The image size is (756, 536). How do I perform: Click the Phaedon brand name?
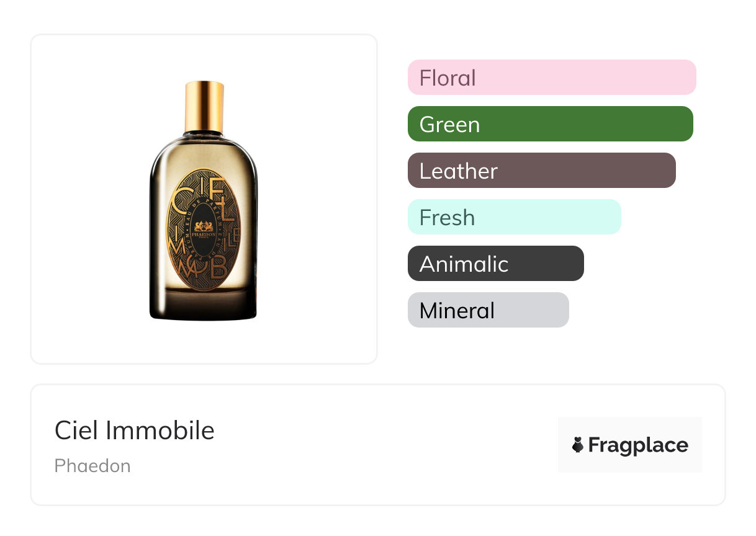[x=92, y=466]
